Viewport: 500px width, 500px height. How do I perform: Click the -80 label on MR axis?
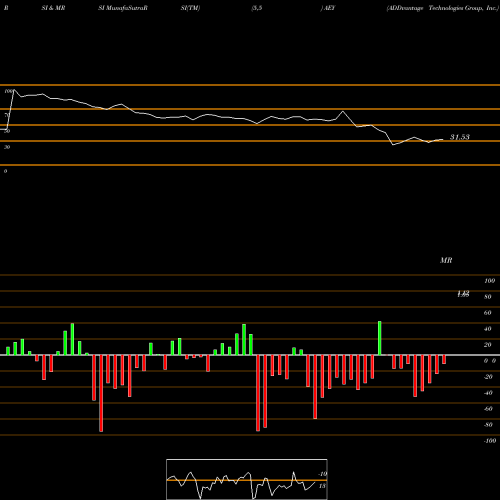coord(488,425)
